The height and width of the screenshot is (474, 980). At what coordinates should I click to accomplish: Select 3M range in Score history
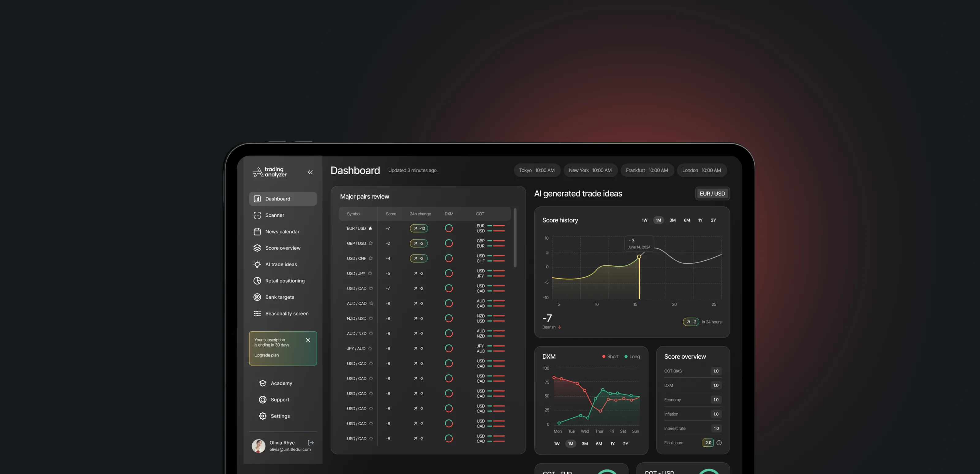click(x=672, y=220)
